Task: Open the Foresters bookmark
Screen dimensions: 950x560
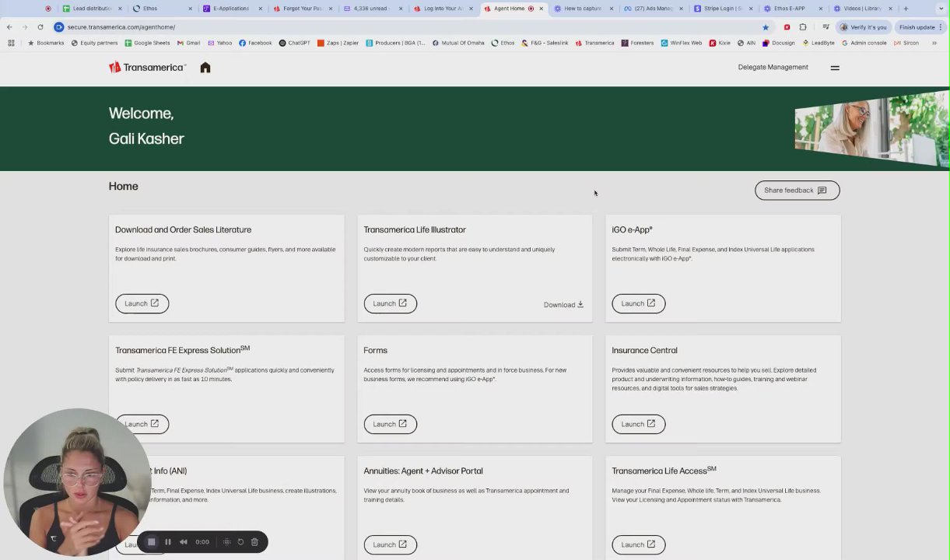Action: tap(637, 43)
